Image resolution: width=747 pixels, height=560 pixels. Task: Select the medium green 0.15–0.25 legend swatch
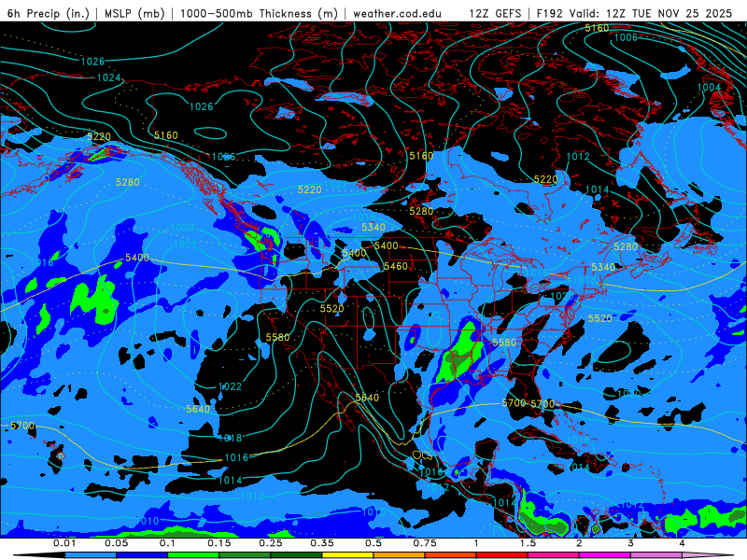click(245, 555)
